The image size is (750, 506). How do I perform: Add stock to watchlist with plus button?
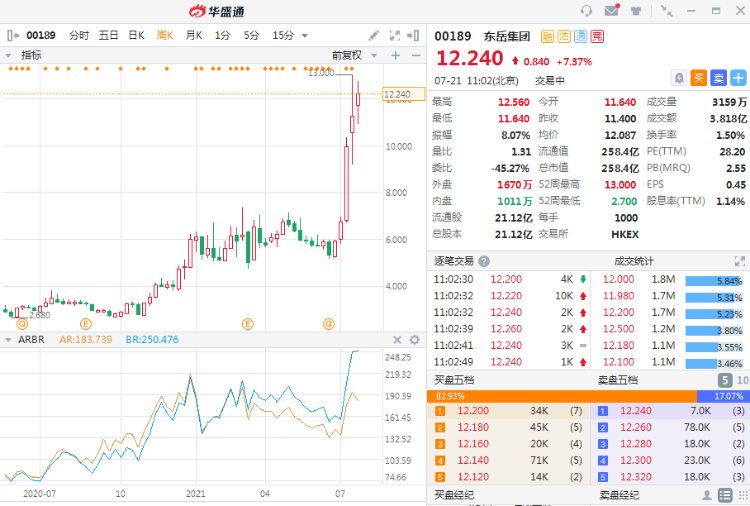(x=738, y=78)
